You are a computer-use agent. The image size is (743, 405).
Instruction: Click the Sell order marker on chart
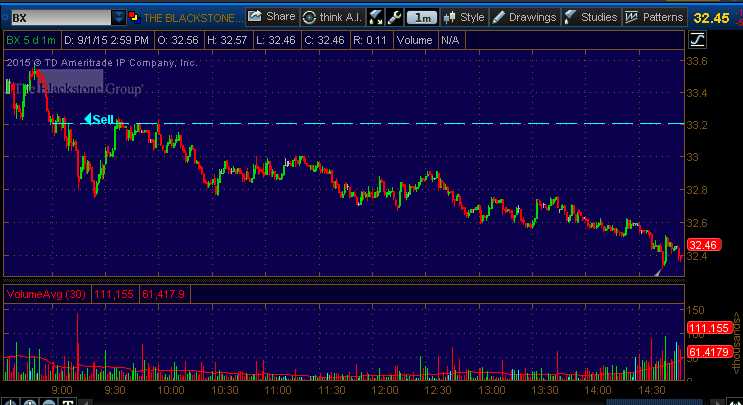(x=98, y=119)
